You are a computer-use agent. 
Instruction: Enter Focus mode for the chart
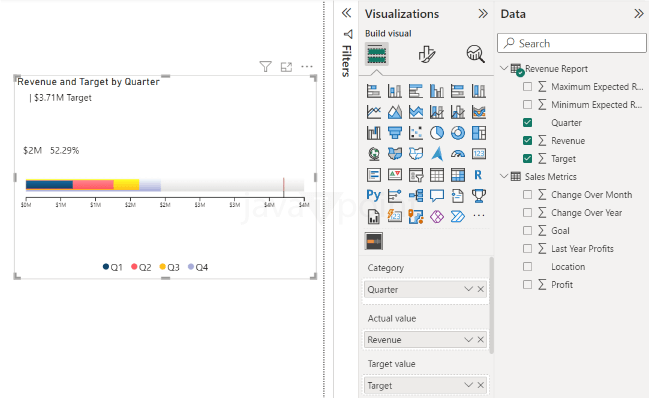pos(286,67)
